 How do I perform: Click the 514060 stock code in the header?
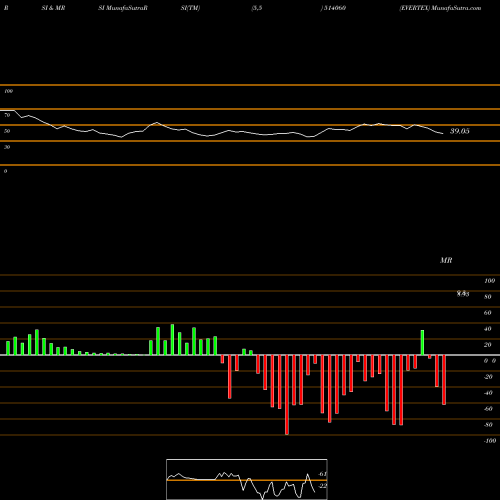point(334,8)
